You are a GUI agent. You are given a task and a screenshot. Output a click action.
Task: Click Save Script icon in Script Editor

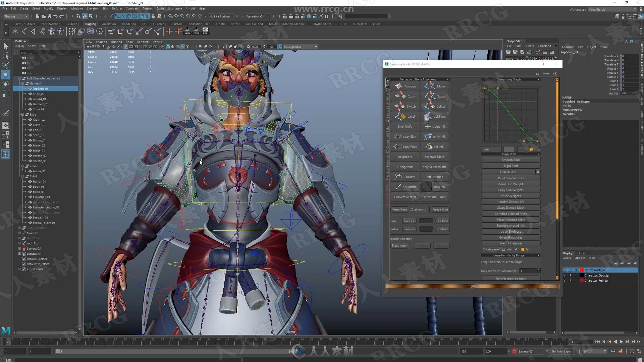point(522,52)
